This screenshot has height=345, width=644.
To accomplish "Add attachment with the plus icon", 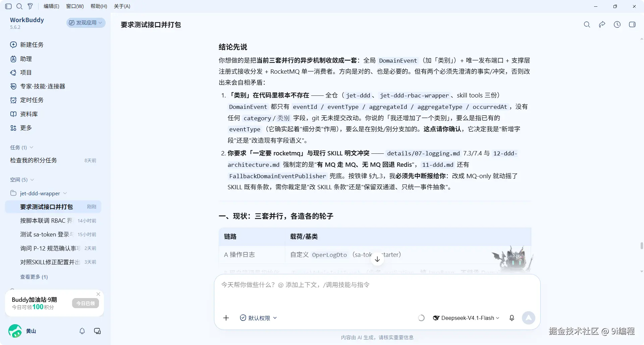I will (x=226, y=318).
